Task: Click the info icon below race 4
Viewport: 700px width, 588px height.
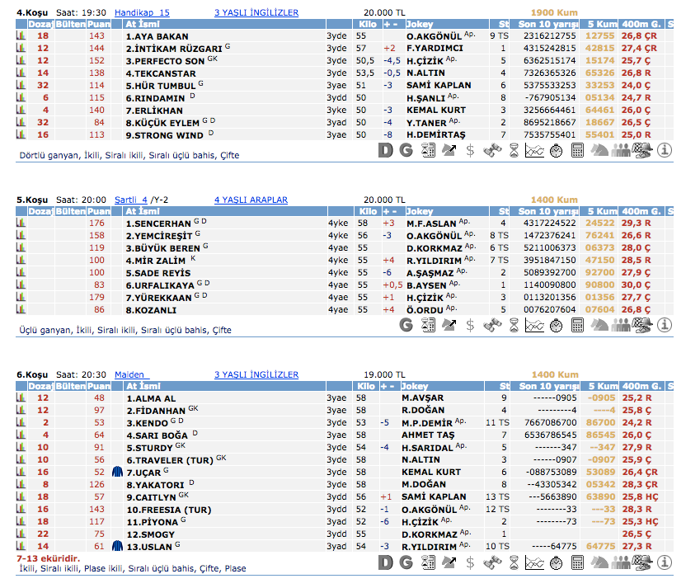Action: tap(663, 150)
